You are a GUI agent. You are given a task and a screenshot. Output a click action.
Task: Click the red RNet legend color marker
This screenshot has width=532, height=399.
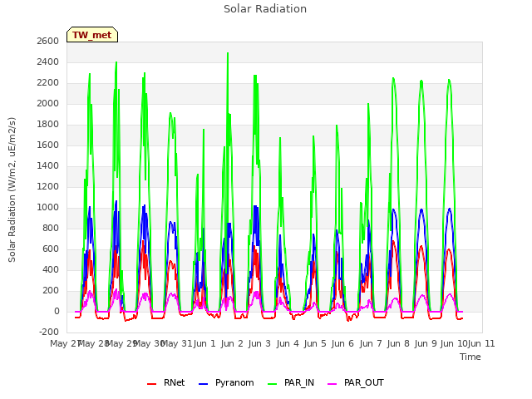tap(151, 384)
